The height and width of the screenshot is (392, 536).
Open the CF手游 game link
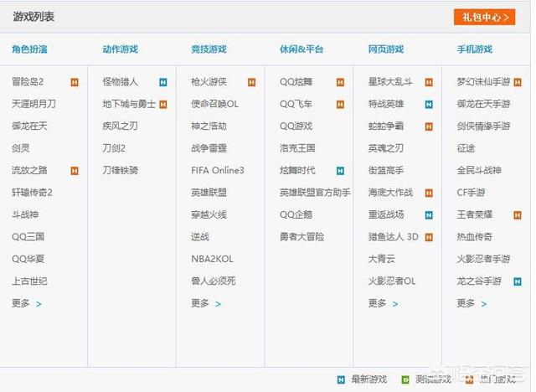click(471, 193)
